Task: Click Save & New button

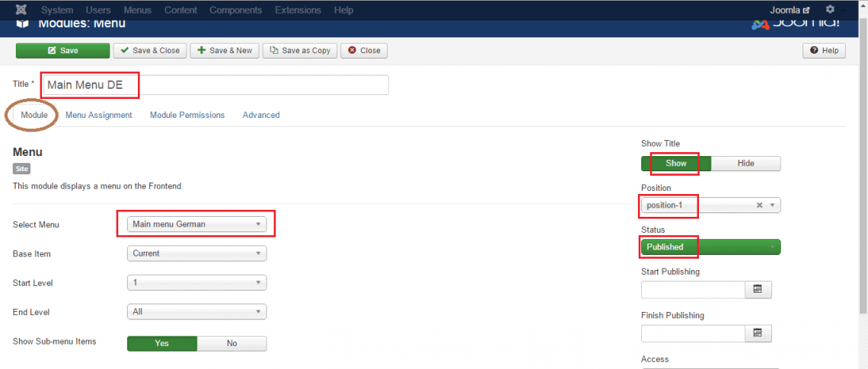Action: coord(225,50)
